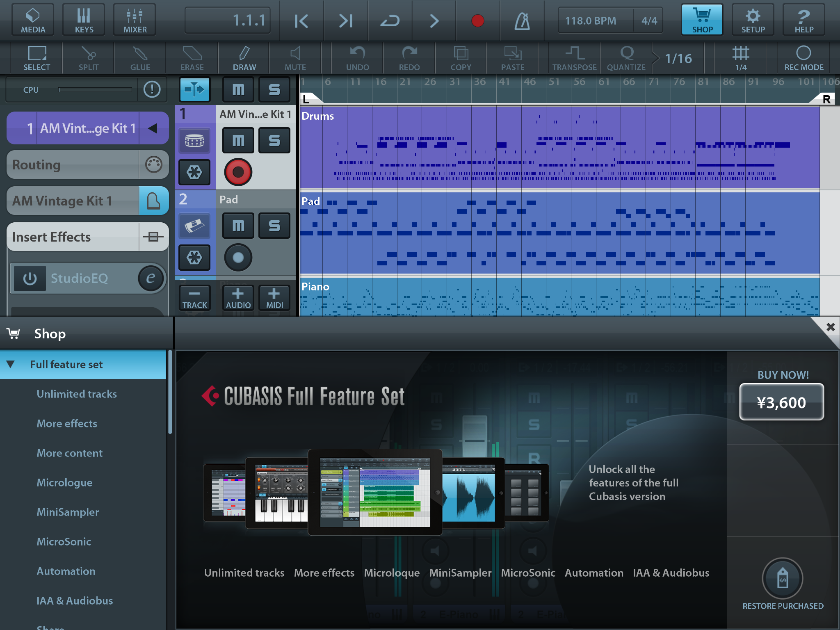Viewport: 840px width, 630px height.
Task: Buy the full feature set for ¥3,600
Action: coord(782,402)
